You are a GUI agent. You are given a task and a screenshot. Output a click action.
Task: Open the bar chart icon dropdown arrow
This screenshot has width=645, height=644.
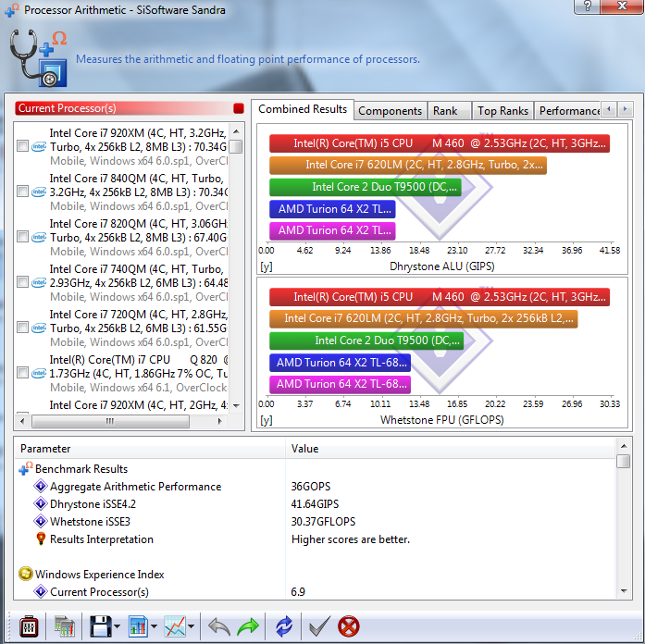point(154,626)
